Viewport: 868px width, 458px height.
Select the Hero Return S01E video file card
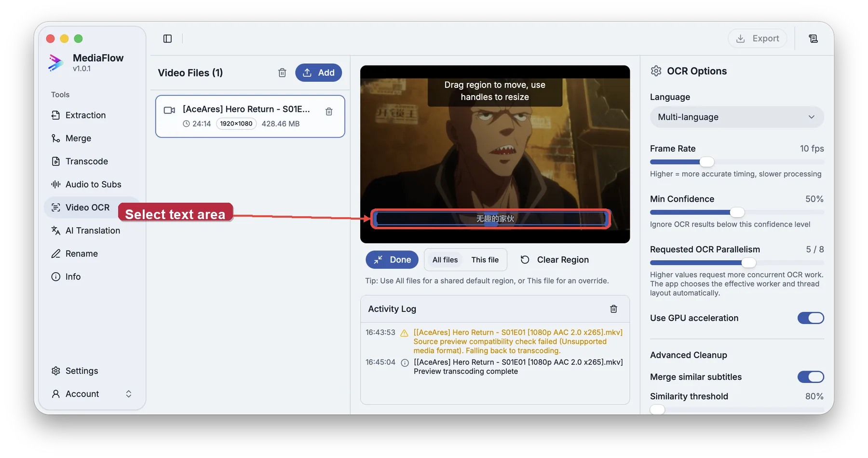250,116
